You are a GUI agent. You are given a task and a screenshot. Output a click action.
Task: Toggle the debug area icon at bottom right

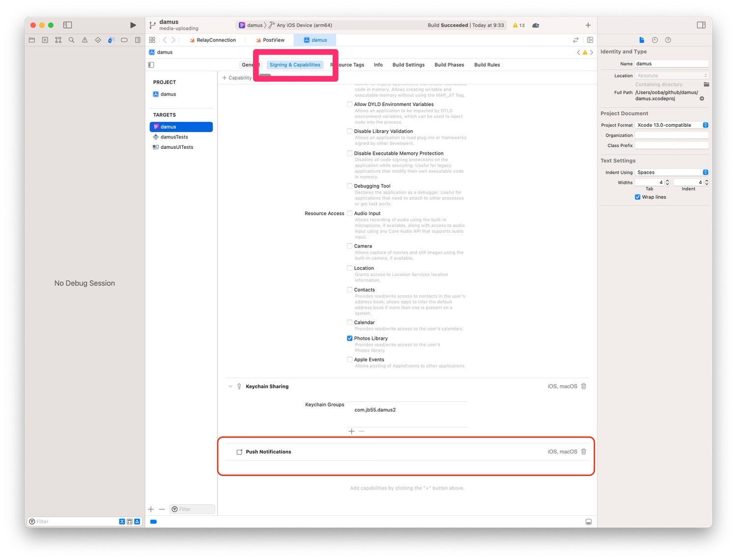tap(589, 522)
